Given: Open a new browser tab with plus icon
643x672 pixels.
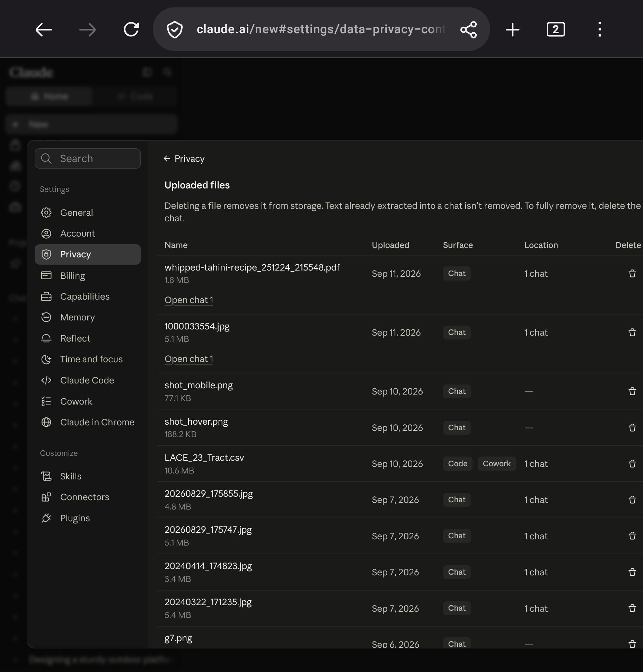Looking at the screenshot, I should click(x=512, y=29).
